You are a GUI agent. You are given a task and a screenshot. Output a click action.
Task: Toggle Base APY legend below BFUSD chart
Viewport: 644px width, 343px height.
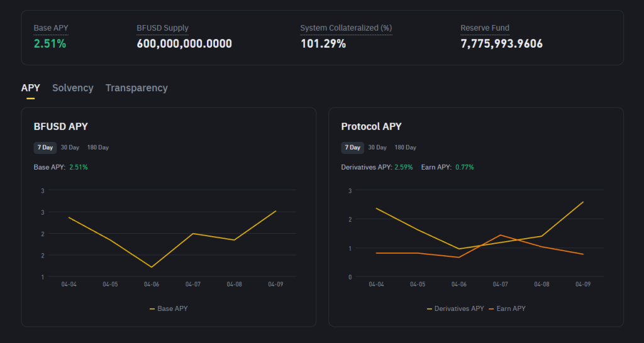(169, 308)
